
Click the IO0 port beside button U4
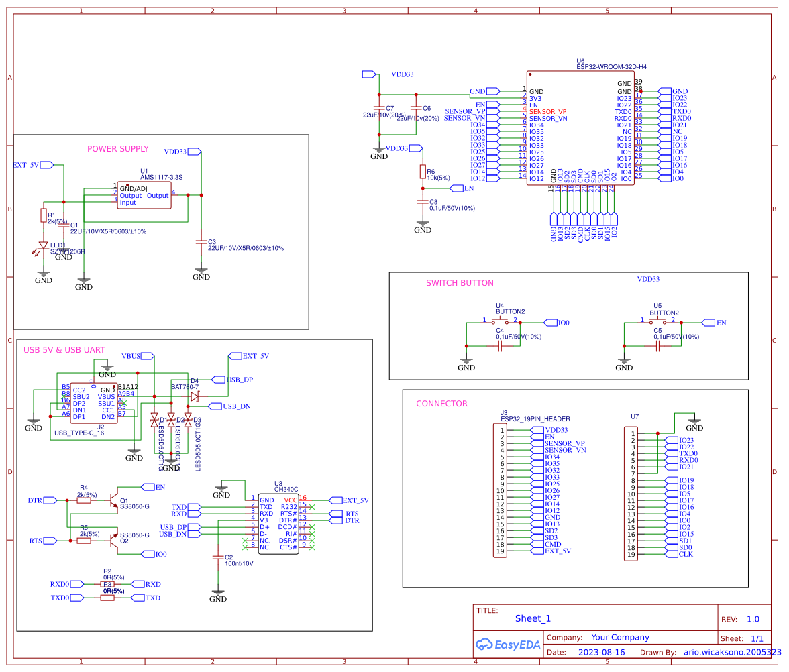pos(550,323)
